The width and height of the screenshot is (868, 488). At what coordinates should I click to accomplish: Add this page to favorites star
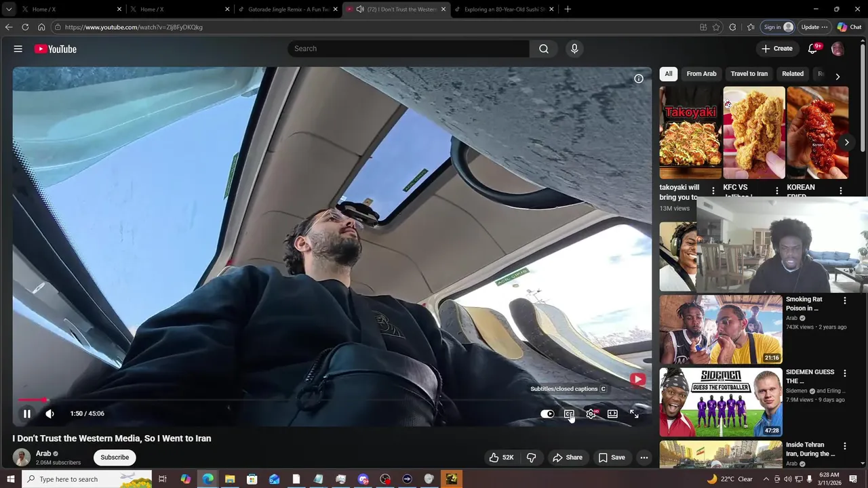click(x=716, y=27)
